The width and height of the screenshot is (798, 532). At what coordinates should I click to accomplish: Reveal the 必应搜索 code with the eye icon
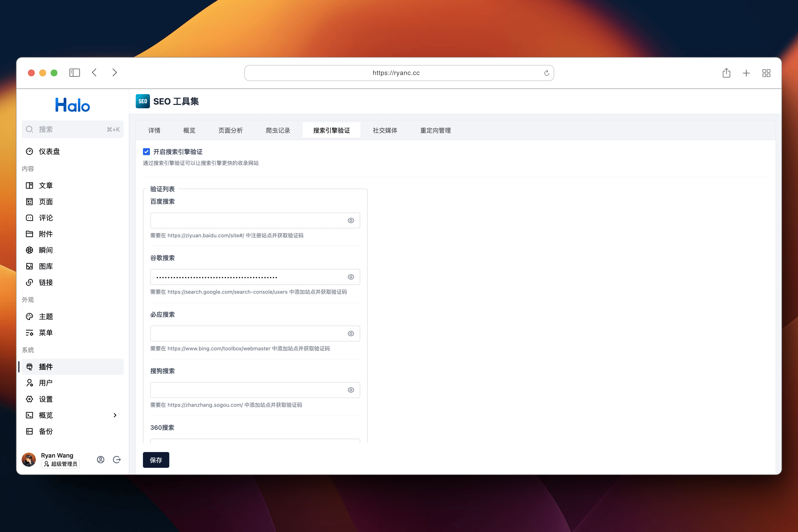[x=351, y=334]
